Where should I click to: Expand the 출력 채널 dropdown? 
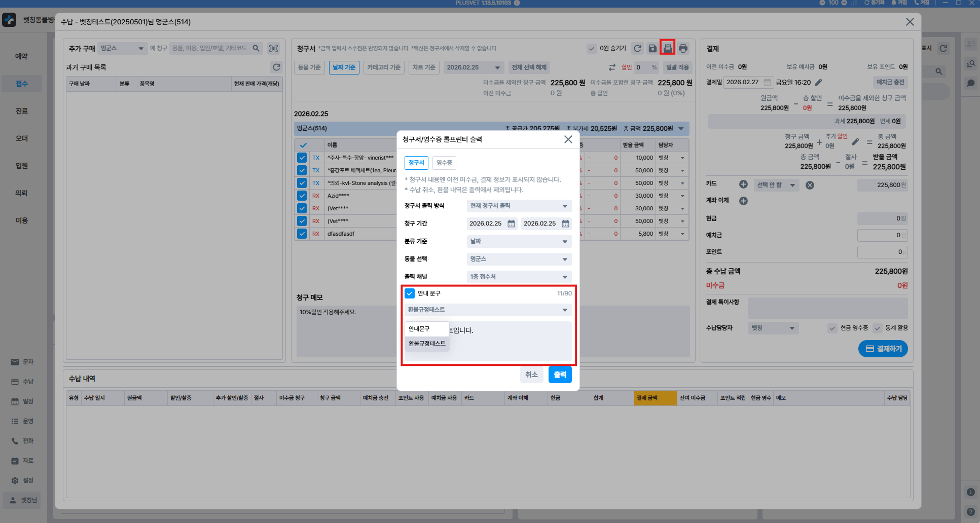(519, 277)
